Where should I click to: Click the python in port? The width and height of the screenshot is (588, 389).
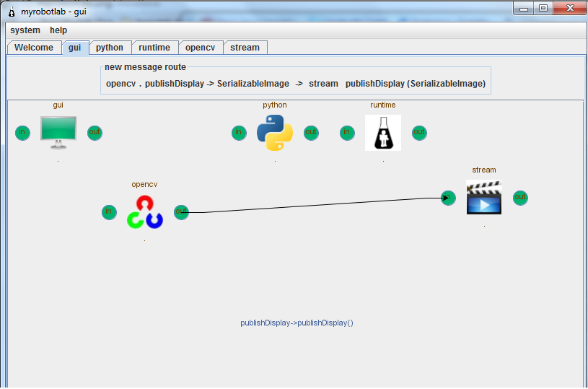click(x=239, y=133)
